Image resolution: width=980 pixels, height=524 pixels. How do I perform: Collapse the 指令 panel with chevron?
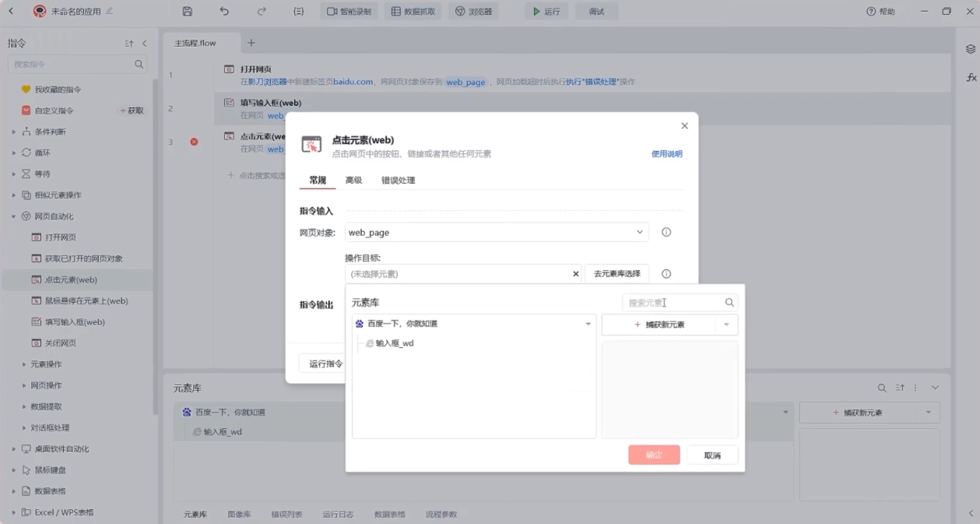[x=144, y=44]
